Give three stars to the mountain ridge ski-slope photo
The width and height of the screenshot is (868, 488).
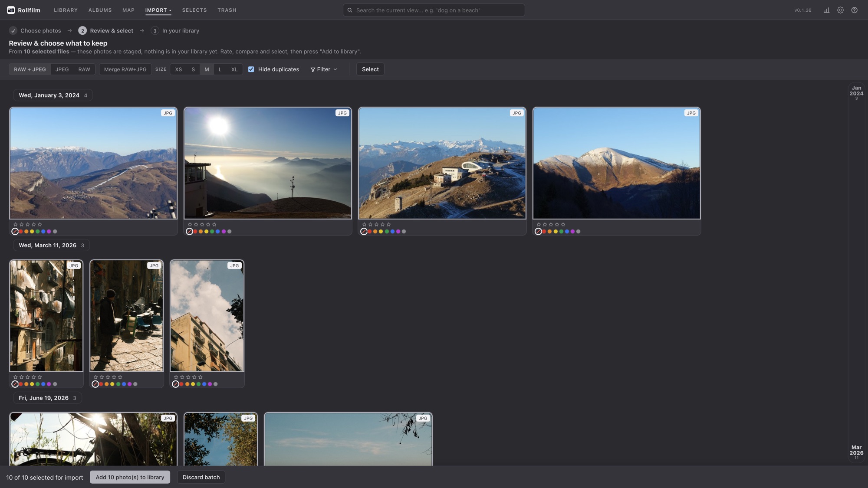[x=28, y=224]
